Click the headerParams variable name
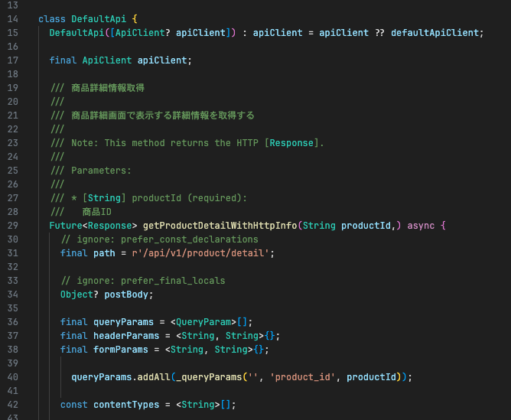The image size is (511, 420). click(x=126, y=336)
